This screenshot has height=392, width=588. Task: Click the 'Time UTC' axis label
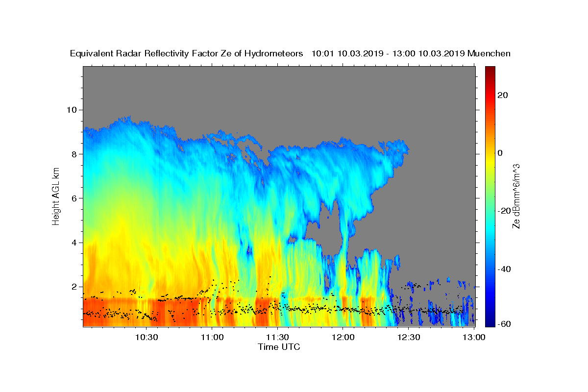point(279,347)
